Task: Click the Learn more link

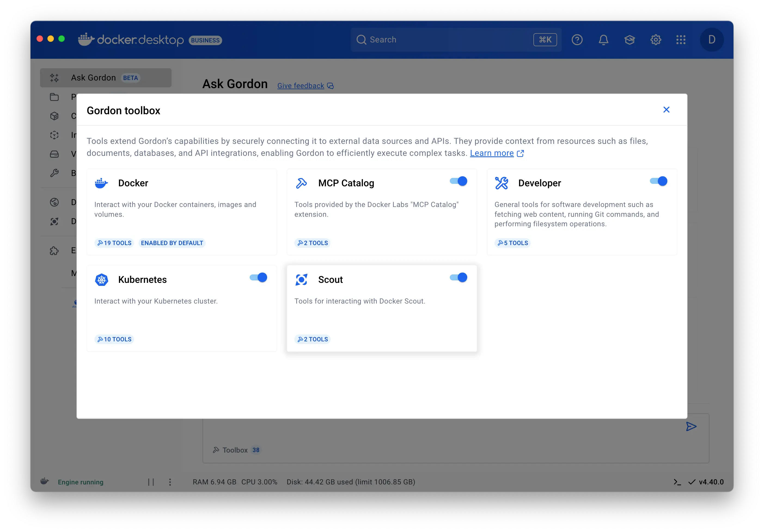Action: (x=492, y=153)
